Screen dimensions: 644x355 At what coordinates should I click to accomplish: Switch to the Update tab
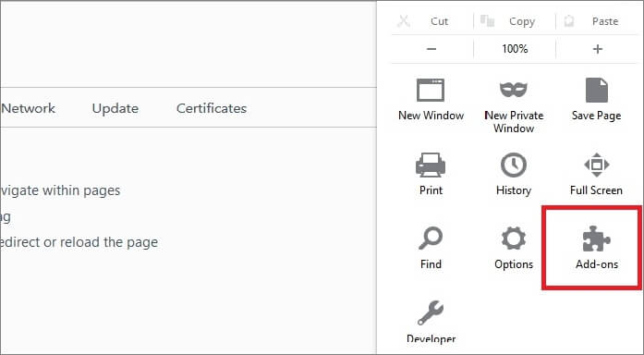115,108
